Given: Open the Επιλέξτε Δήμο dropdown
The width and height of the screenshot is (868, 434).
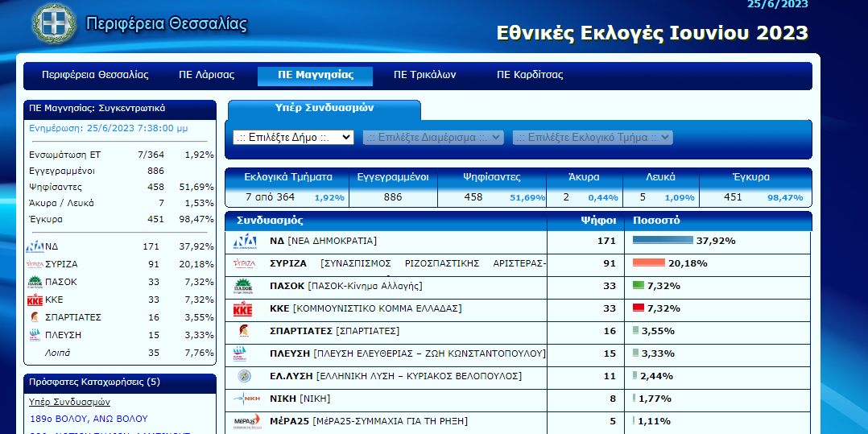Looking at the screenshot, I should 293,138.
